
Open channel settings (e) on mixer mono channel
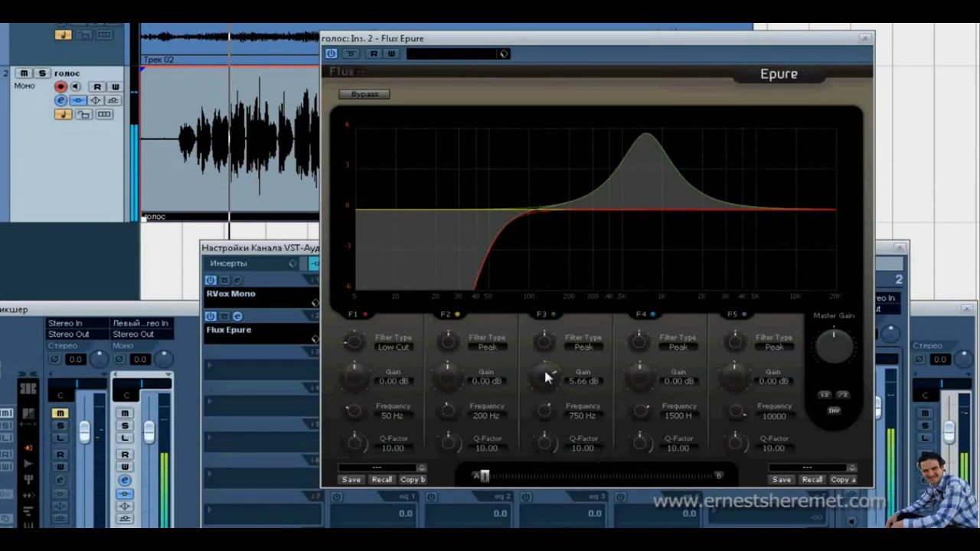click(125, 481)
